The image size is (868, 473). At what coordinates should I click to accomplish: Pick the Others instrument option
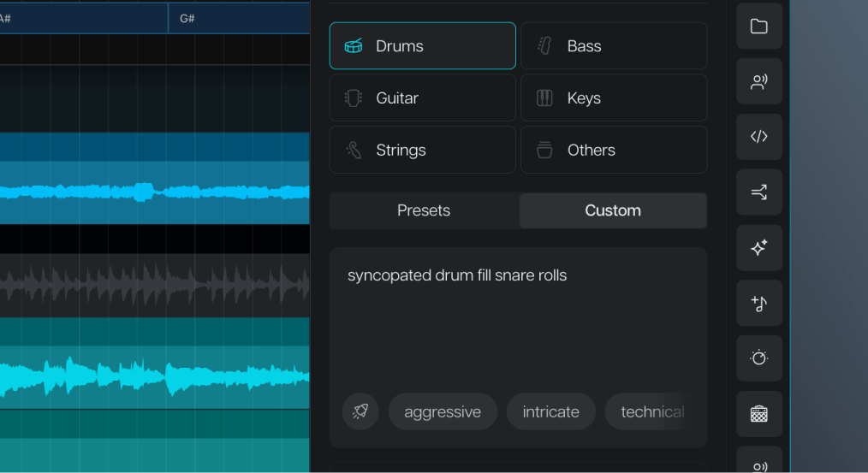[x=614, y=150]
